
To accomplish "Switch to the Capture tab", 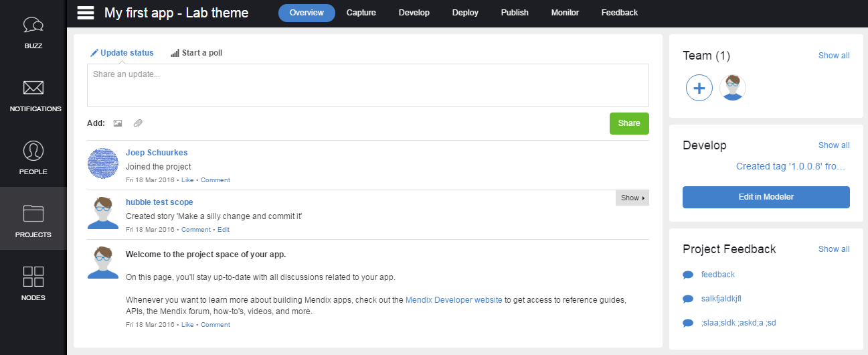I will (361, 13).
